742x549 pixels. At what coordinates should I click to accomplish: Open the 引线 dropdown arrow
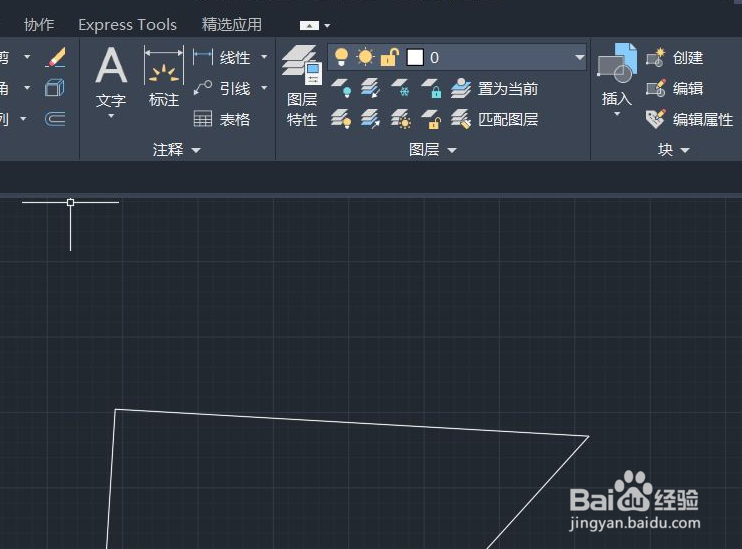pyautogui.click(x=264, y=88)
